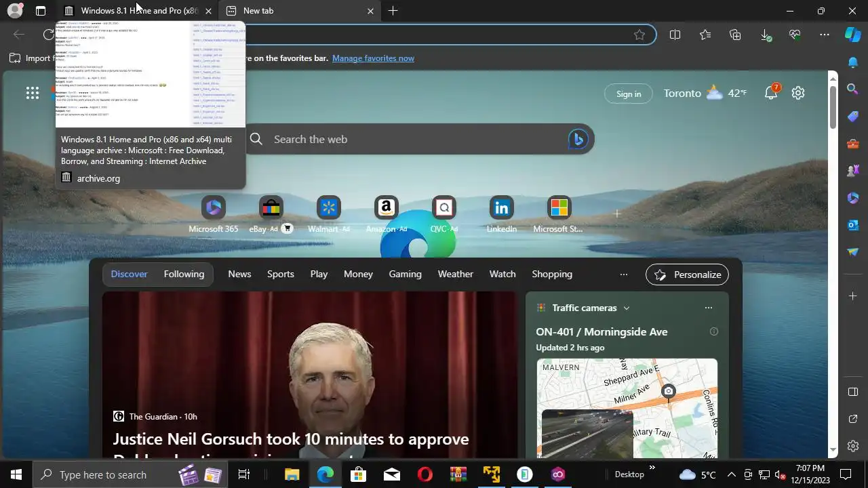Screen dimensions: 868x488
Task: Open sidebar Microsoft 365 icon
Action: [853, 198]
